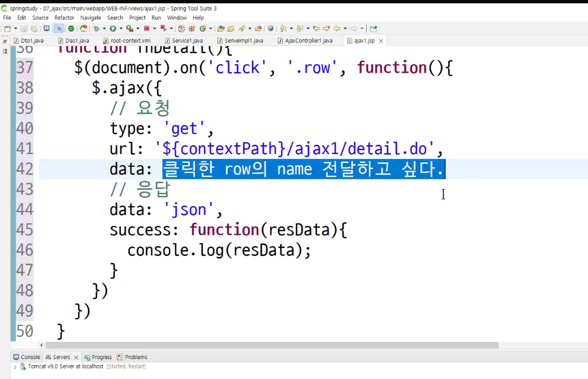Open the New wizard dropdown arrow

tap(16, 28)
